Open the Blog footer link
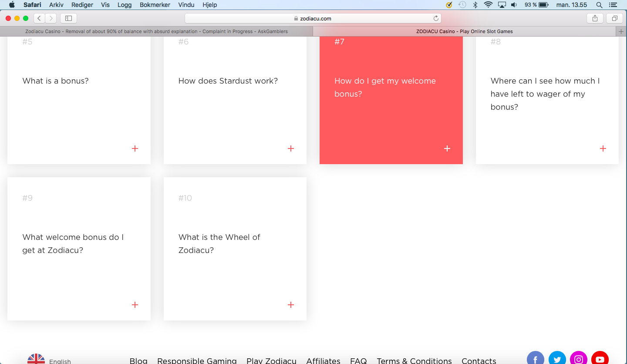 138,361
